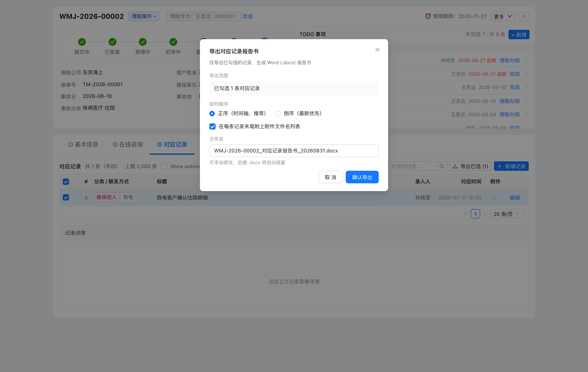588x372 pixels.
Task: Click the 分类 / 联系方式 column header
Action: point(111,182)
